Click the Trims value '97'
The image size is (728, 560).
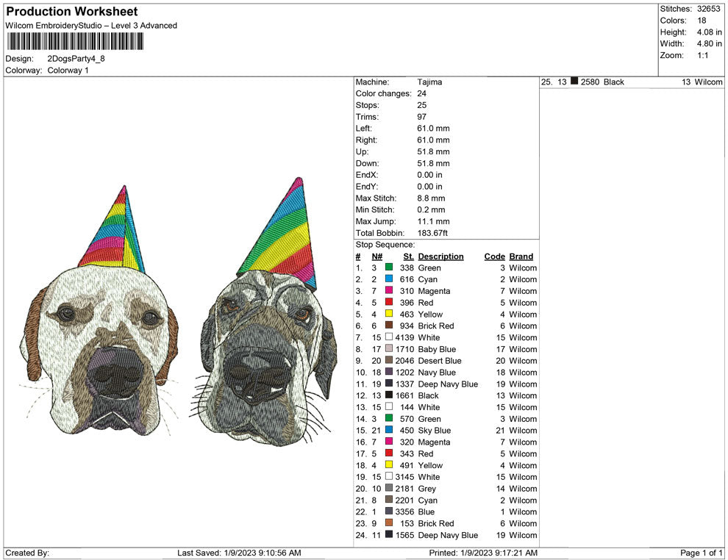point(421,116)
